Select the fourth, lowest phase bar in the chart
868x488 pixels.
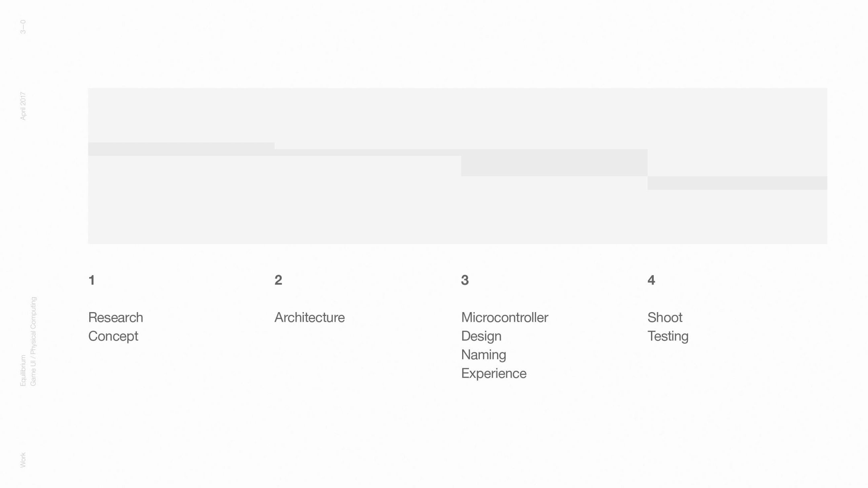coord(737,183)
